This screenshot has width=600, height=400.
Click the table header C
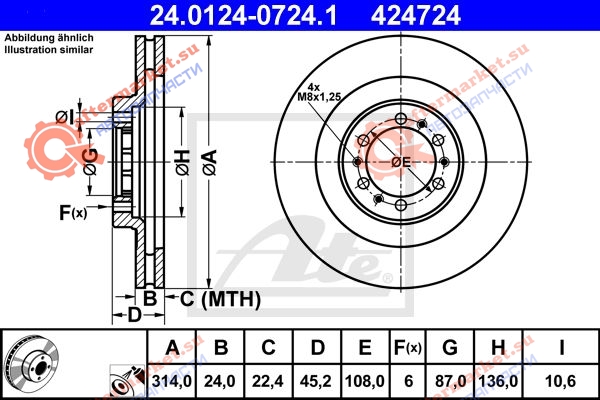click(x=268, y=348)
